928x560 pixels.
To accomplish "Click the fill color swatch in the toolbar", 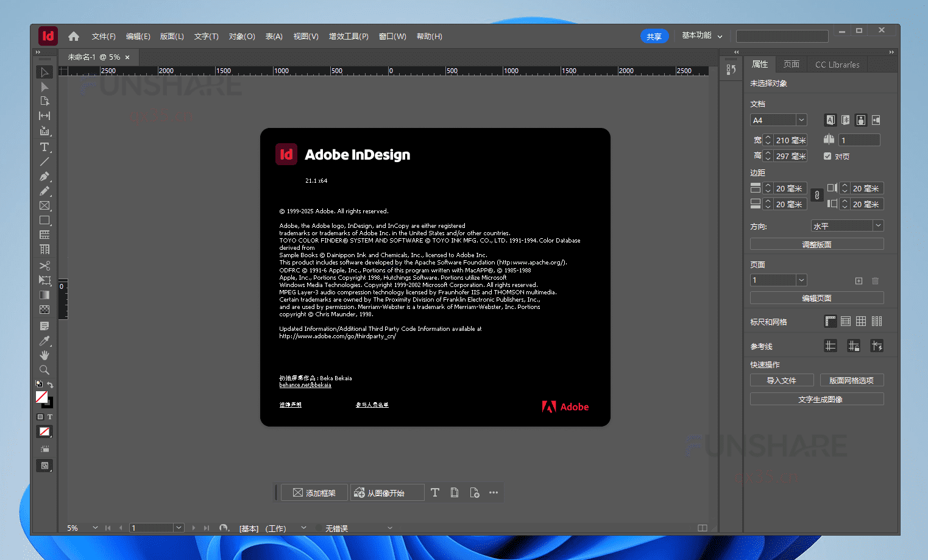I will [x=40, y=396].
